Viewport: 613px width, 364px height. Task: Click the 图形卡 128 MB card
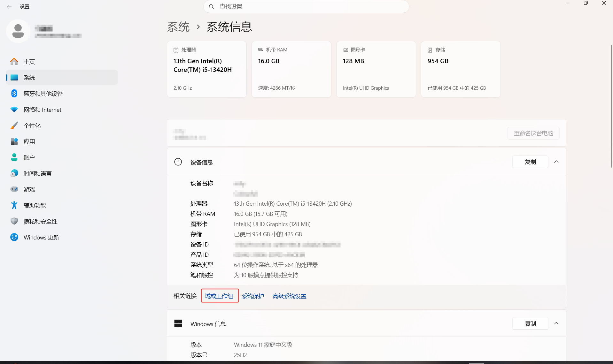click(x=376, y=69)
